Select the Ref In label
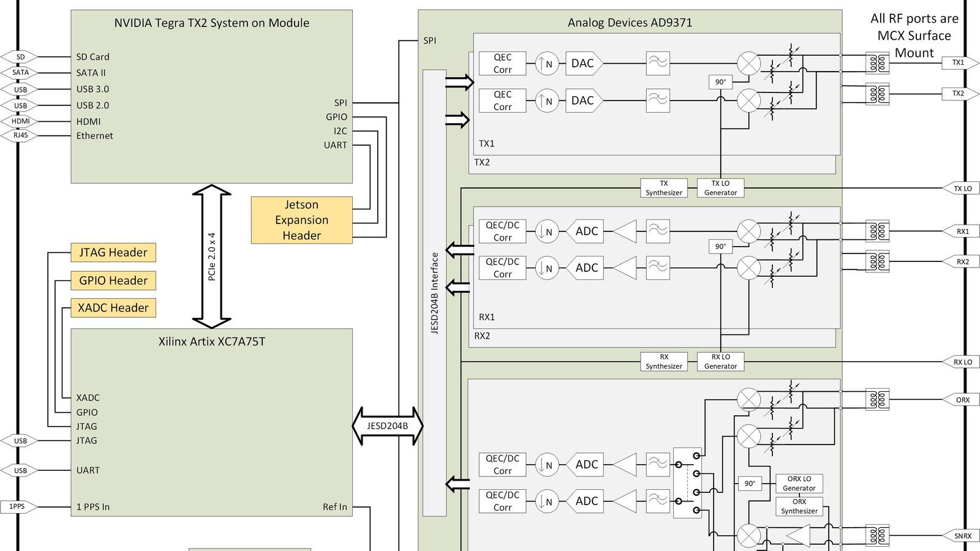The image size is (980, 551). [335, 507]
